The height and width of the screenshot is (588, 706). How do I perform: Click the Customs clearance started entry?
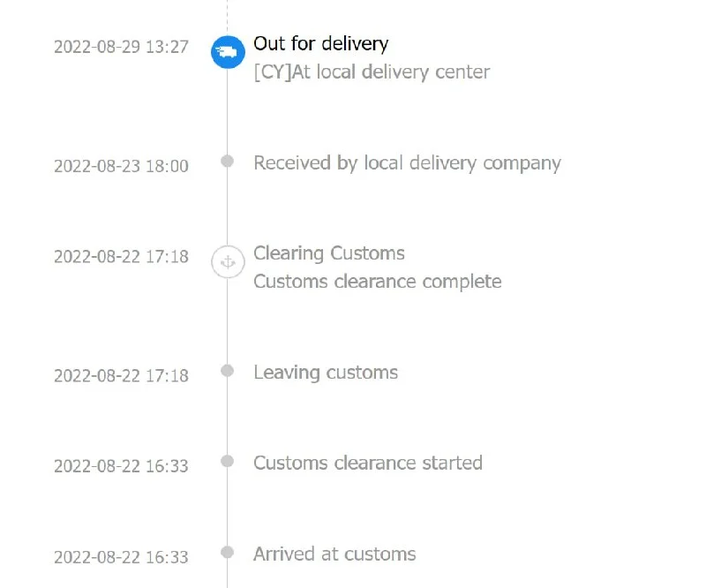(368, 464)
